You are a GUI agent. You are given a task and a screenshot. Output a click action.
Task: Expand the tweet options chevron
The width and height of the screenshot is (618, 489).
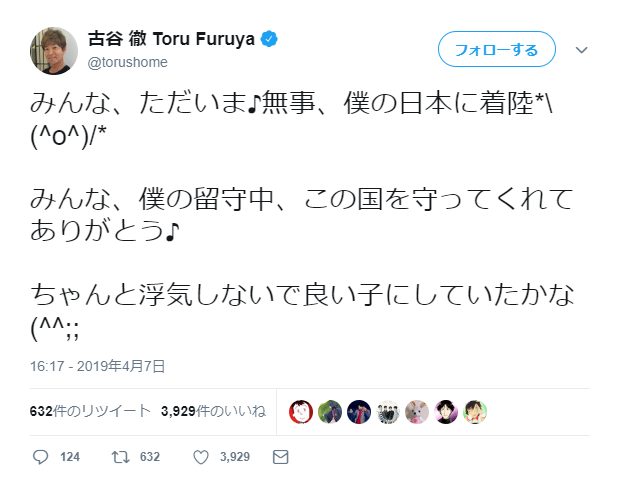[x=581, y=50]
